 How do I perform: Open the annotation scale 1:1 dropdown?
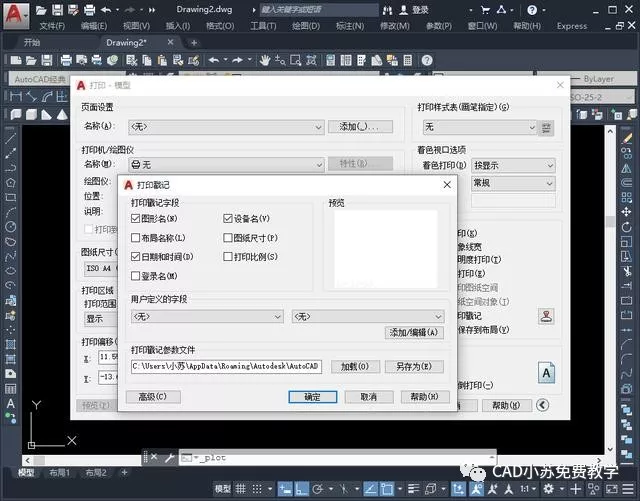coord(528,489)
